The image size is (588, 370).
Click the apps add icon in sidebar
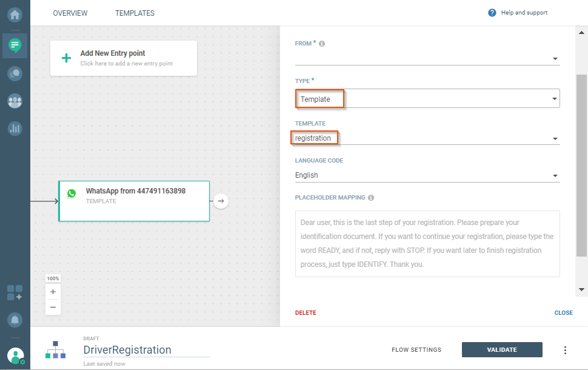[15, 292]
